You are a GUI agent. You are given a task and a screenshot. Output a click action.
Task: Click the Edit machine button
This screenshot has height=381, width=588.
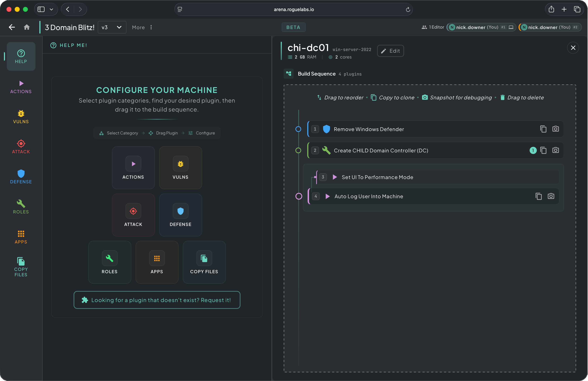click(390, 51)
